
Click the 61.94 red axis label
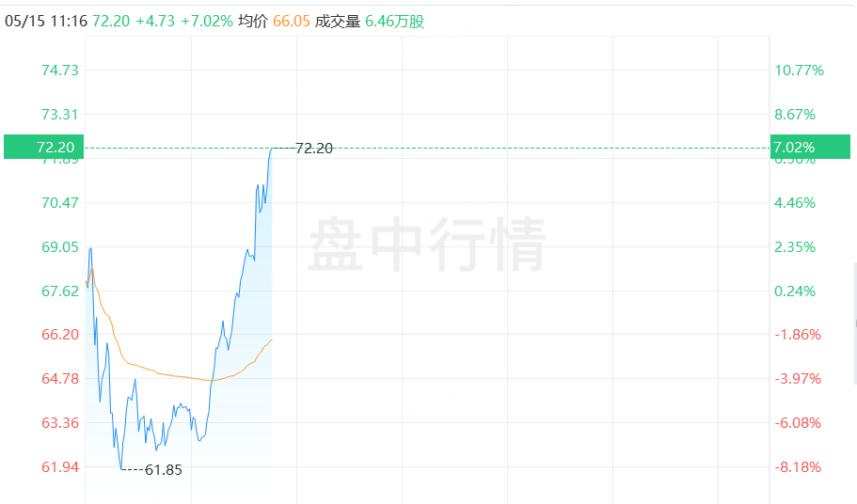pyautogui.click(x=60, y=467)
